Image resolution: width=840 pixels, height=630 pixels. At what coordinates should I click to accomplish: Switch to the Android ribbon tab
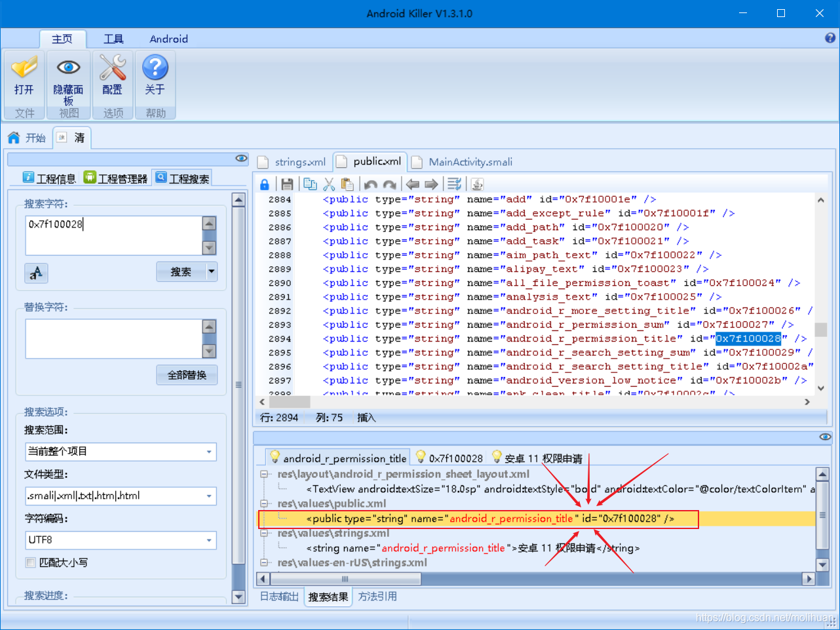click(168, 39)
